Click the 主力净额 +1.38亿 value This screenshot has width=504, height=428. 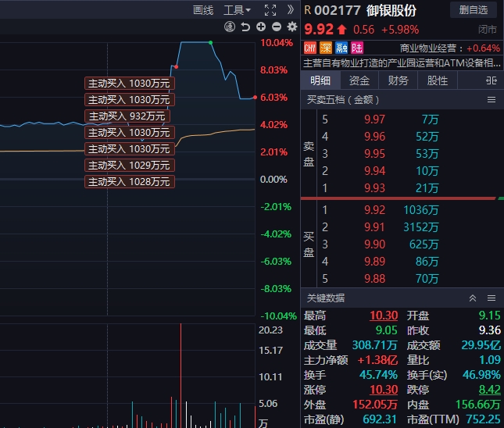pos(377,360)
